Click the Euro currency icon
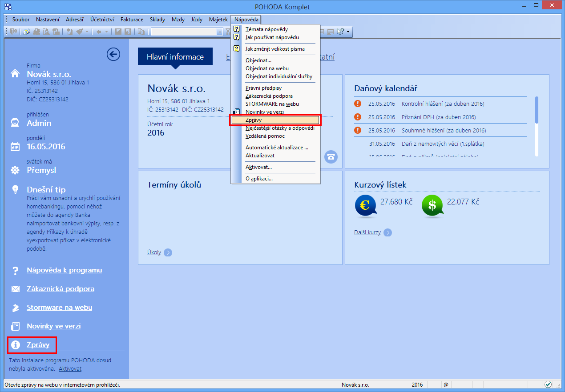565x392 pixels. tap(366, 206)
